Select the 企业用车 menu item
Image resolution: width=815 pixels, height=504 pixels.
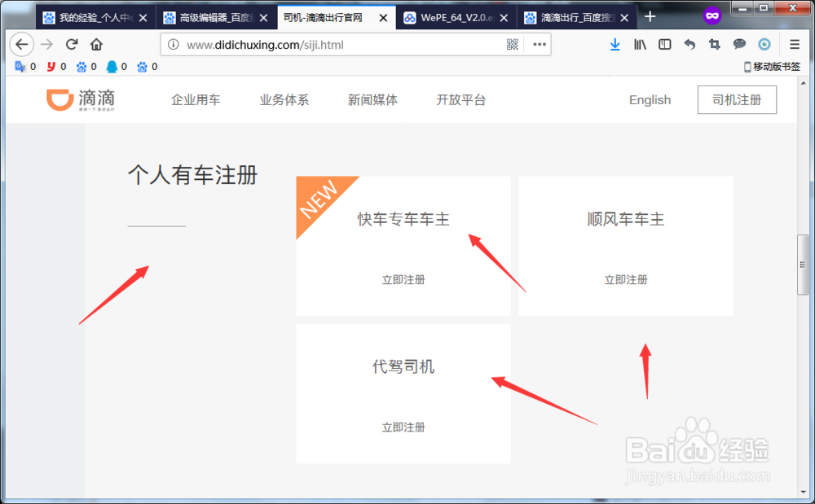click(x=196, y=99)
